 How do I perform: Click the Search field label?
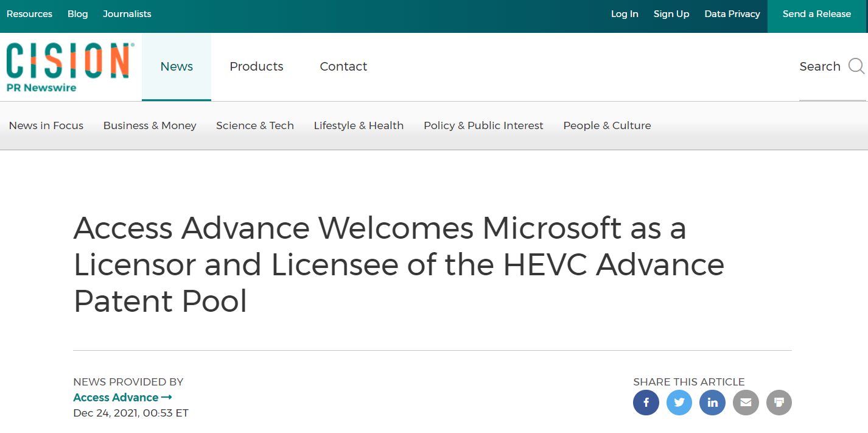pos(820,66)
